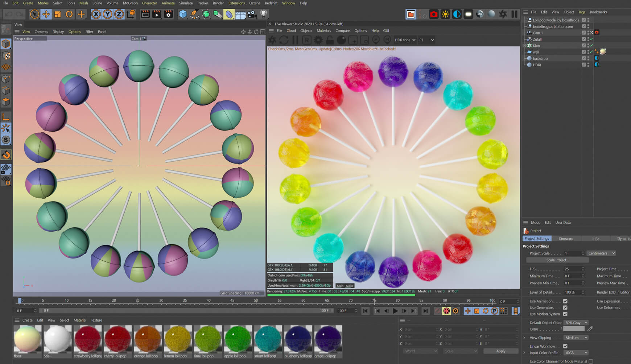Screen dimensions: 631x364
Task: Add Octane daylight sun icon
Action: coord(445,14)
